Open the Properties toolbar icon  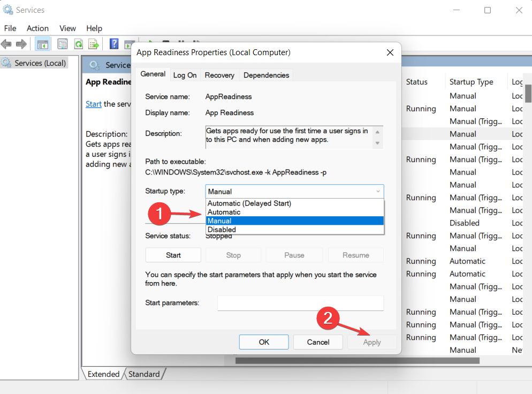coord(63,44)
